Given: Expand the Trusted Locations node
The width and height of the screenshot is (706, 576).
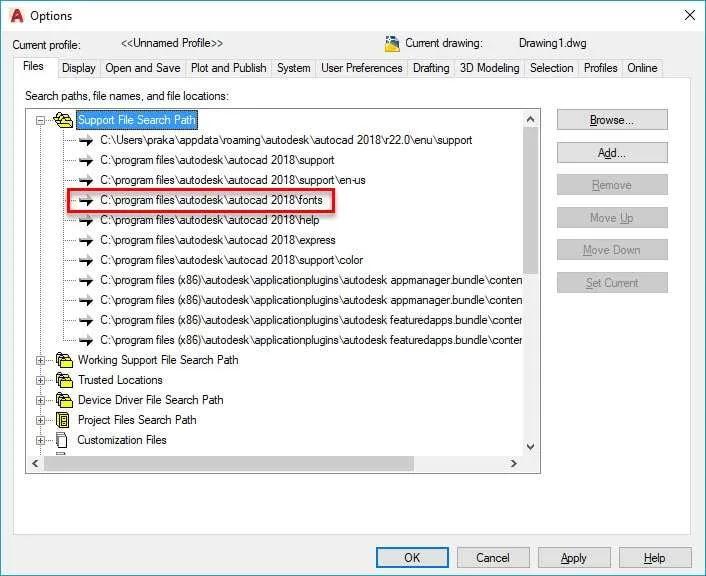Looking at the screenshot, I should point(41,380).
